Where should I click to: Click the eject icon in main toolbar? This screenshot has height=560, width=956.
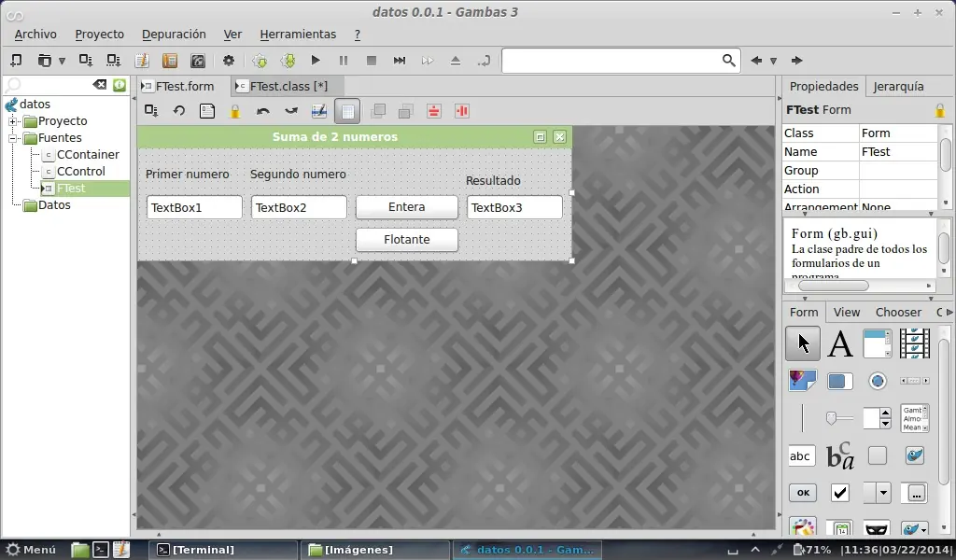pyautogui.click(x=456, y=61)
